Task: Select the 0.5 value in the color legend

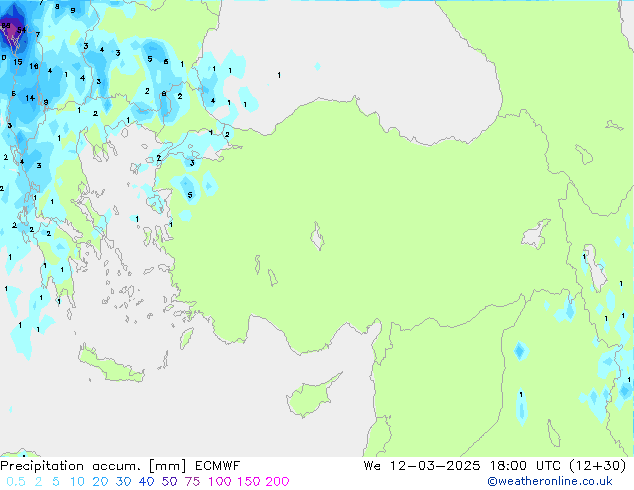Action: [x=16, y=482]
